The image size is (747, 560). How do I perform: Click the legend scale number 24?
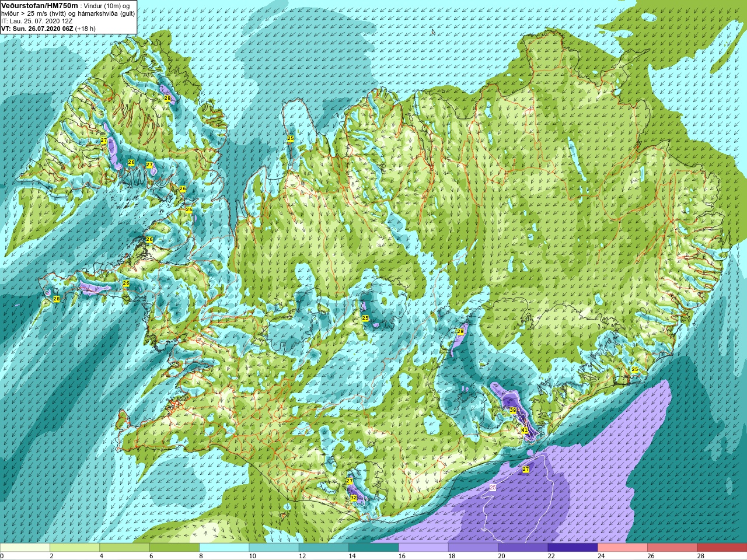(x=601, y=556)
